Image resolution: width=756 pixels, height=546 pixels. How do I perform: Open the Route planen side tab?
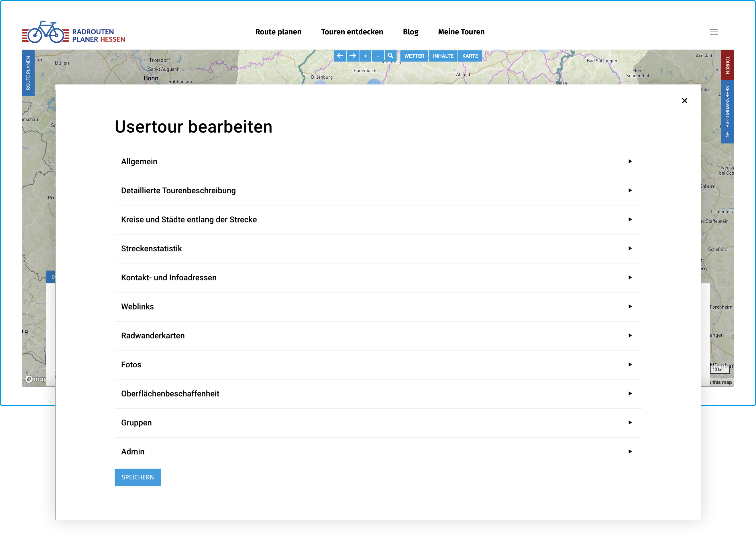28,73
